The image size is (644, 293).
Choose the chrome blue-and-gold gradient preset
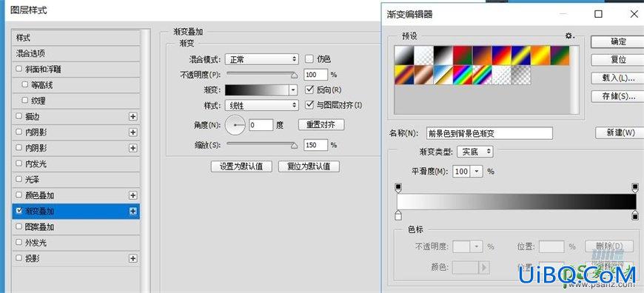coord(443,75)
